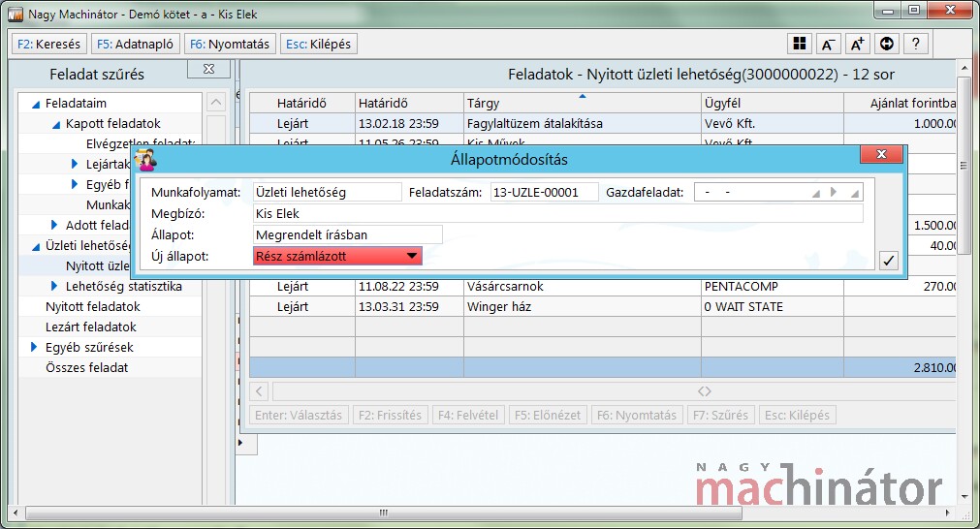
Task: Click the table's <> scroll handle
Action: [705, 391]
